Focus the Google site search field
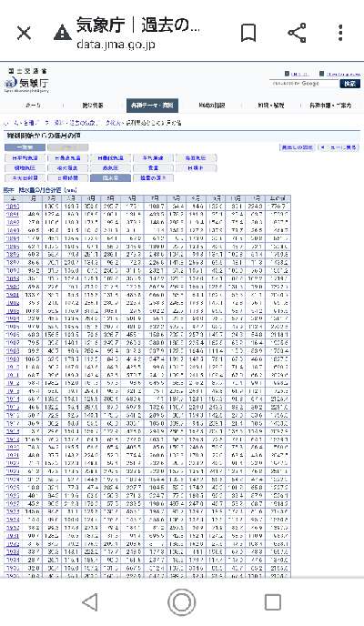Screen dimensions: 364x626 pos(304,84)
